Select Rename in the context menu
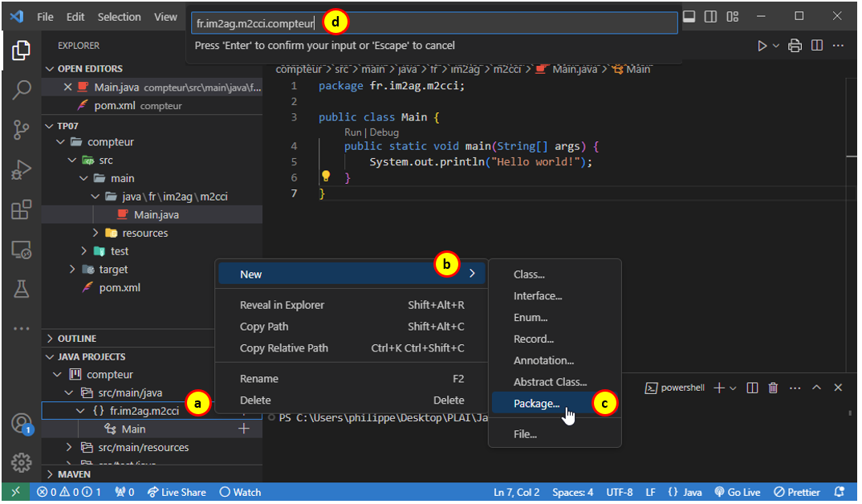Screen dimensions: 862x504 coord(259,379)
